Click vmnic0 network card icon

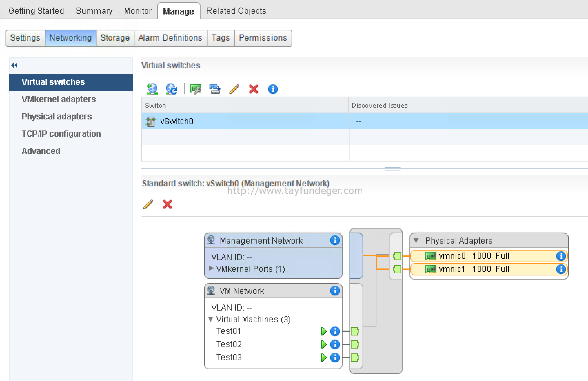coord(431,256)
